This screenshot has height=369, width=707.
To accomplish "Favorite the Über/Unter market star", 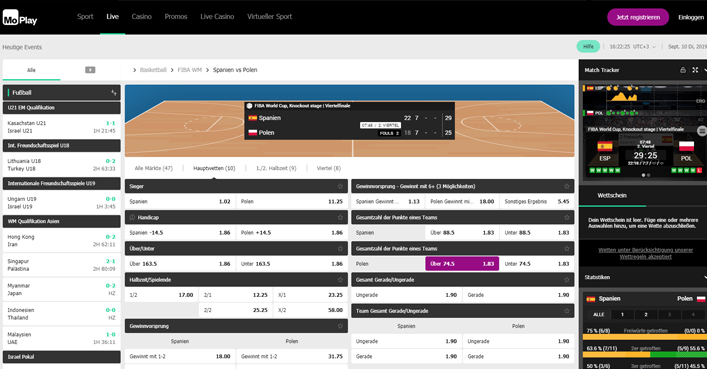I will pos(340,248).
